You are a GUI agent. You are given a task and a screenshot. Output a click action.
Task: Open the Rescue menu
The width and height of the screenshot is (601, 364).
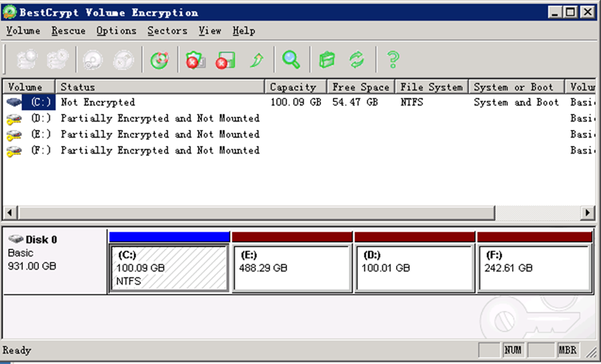[69, 31]
